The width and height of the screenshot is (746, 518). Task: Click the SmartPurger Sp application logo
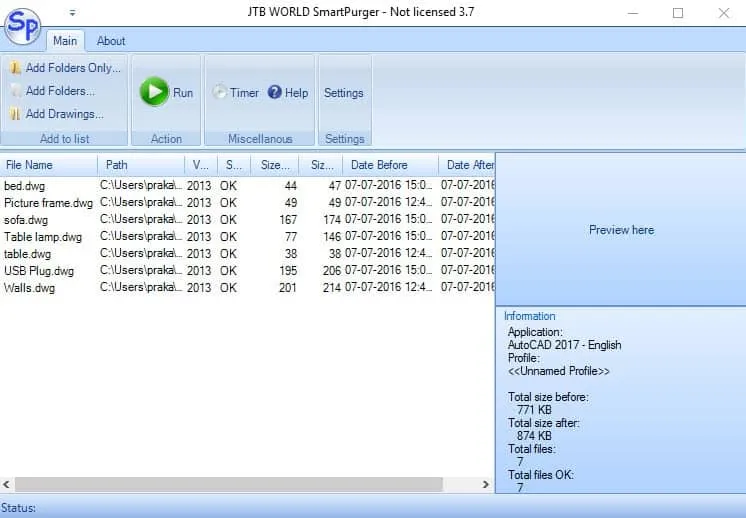tap(22, 26)
